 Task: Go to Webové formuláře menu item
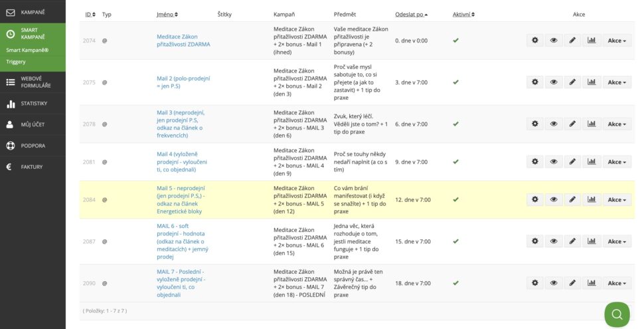(x=34, y=82)
